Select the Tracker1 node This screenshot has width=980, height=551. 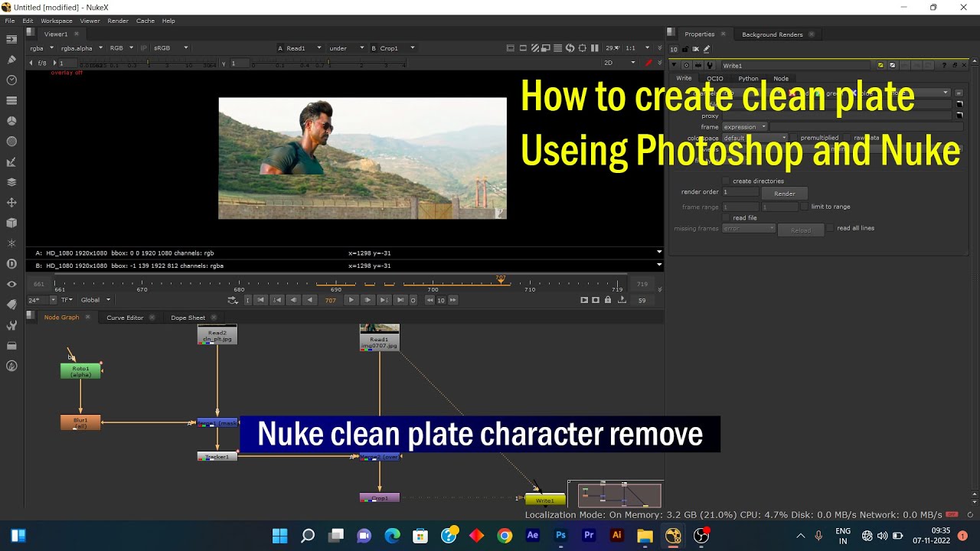click(217, 457)
